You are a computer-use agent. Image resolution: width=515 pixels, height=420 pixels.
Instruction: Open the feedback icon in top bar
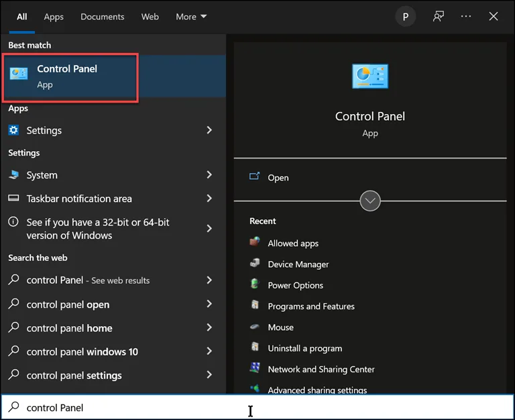[x=439, y=17]
